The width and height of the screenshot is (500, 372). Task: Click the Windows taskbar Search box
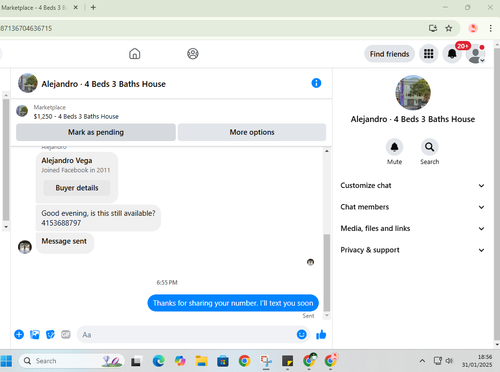(72, 361)
